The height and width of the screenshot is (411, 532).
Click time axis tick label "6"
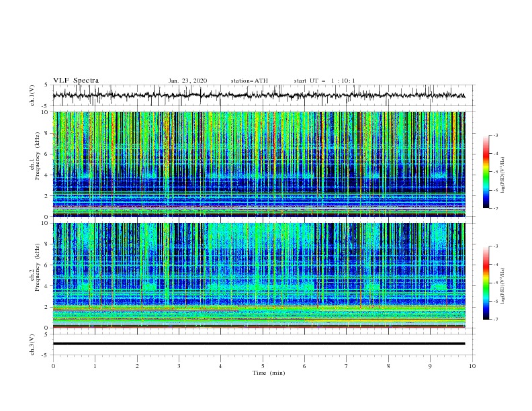tap(304, 366)
